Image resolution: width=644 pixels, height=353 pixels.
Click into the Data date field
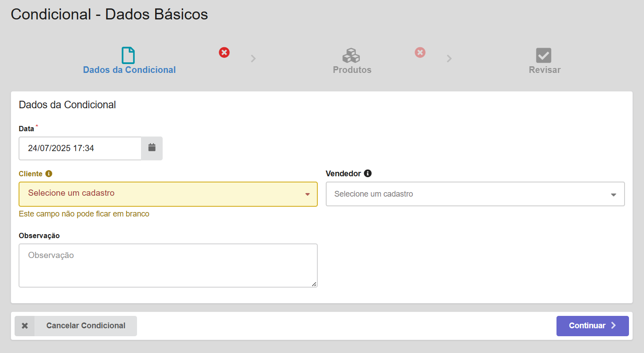(80, 148)
